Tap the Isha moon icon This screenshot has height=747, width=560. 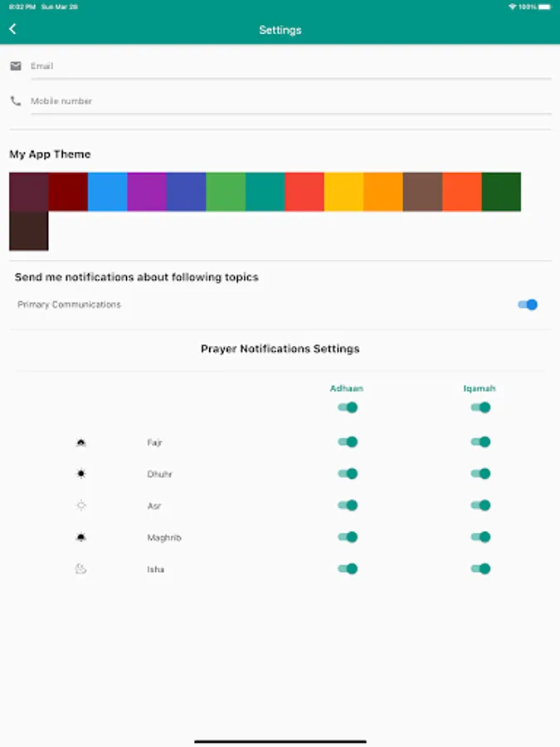point(80,569)
